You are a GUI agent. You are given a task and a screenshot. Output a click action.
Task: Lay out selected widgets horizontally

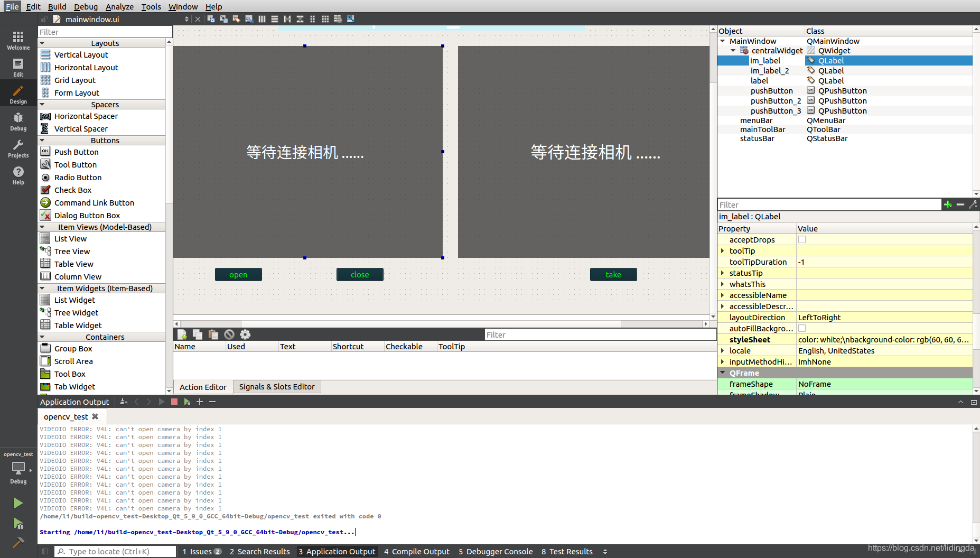(x=262, y=18)
